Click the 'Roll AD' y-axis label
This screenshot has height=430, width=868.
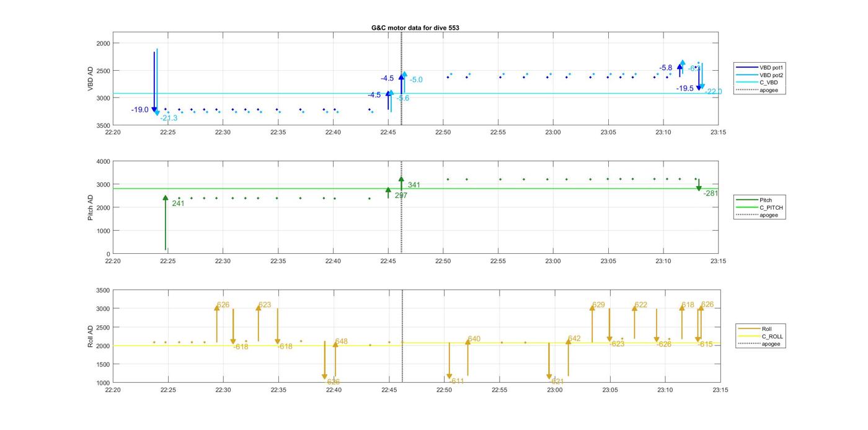[x=91, y=336]
